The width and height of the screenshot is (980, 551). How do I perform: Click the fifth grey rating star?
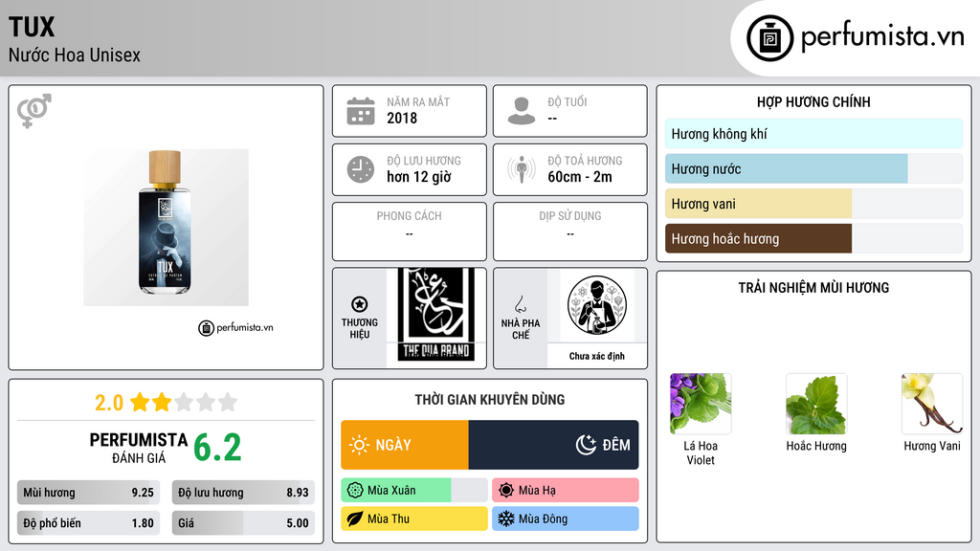click(228, 402)
